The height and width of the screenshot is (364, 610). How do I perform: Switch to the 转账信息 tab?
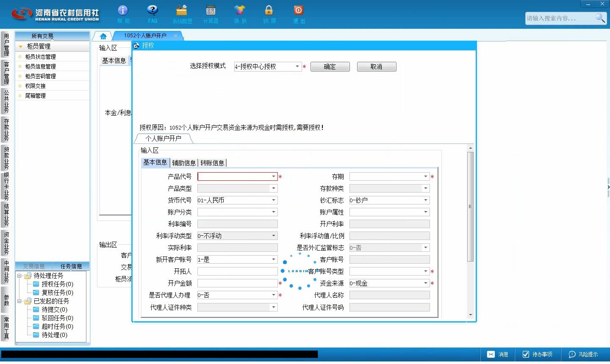click(x=212, y=163)
